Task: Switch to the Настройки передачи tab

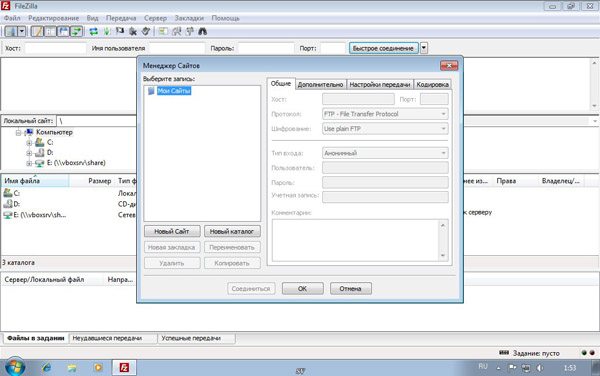Action: coord(380,85)
